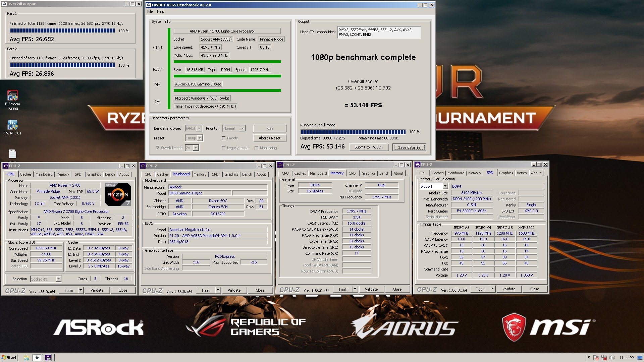Click Submit to HWBOT button
The image size is (644, 362).
pos(369,147)
